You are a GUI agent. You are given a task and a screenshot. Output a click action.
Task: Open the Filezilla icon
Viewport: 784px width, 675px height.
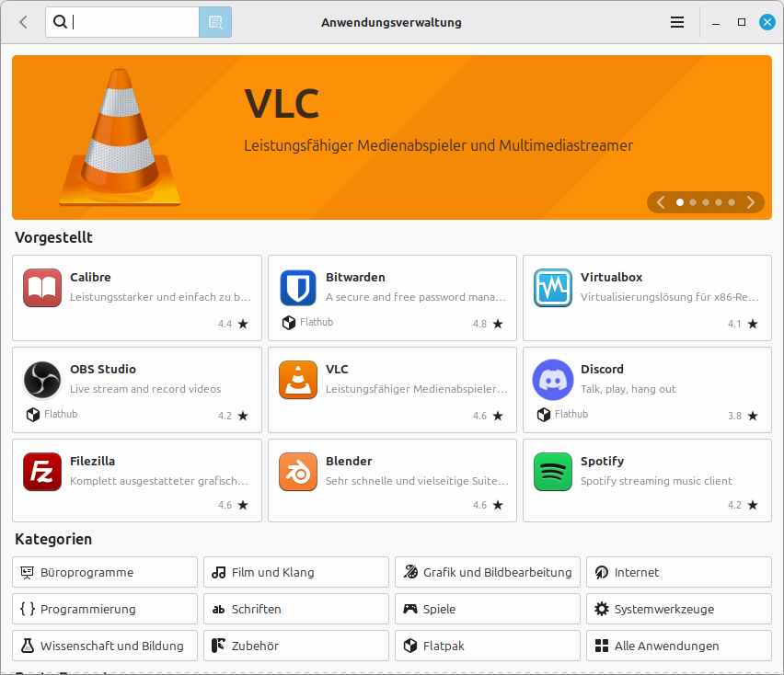point(42,472)
